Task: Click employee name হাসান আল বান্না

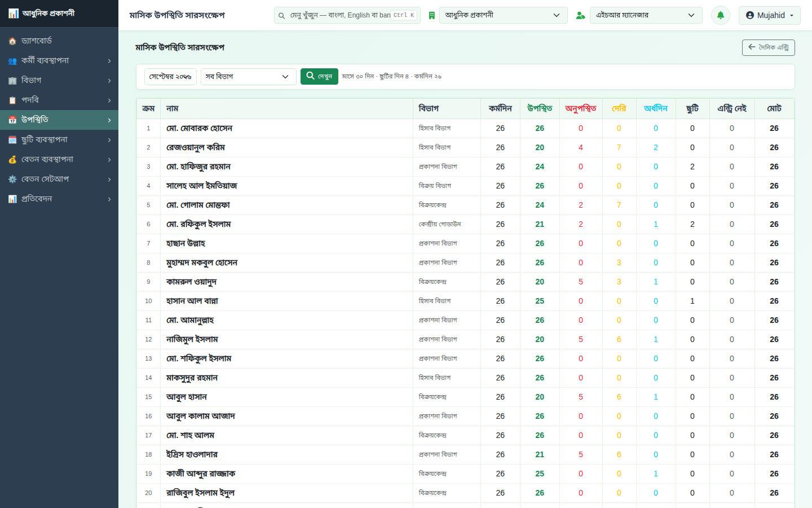Action: pyautogui.click(x=192, y=301)
